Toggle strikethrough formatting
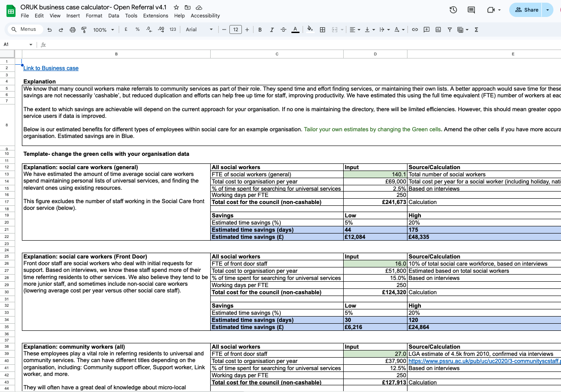Image resolution: width=561 pixels, height=392 pixels. 283,30
